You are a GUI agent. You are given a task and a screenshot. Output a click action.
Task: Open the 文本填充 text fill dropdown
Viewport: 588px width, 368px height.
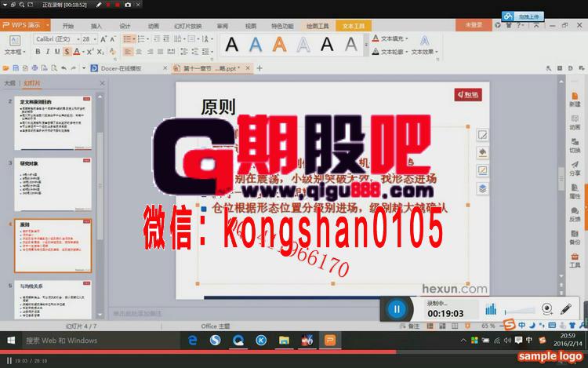coord(390,38)
